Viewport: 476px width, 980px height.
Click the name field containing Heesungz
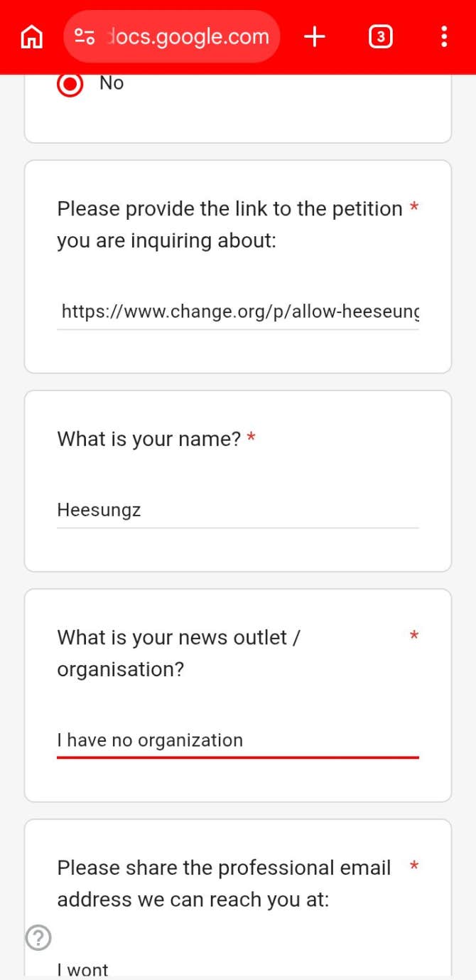(238, 510)
